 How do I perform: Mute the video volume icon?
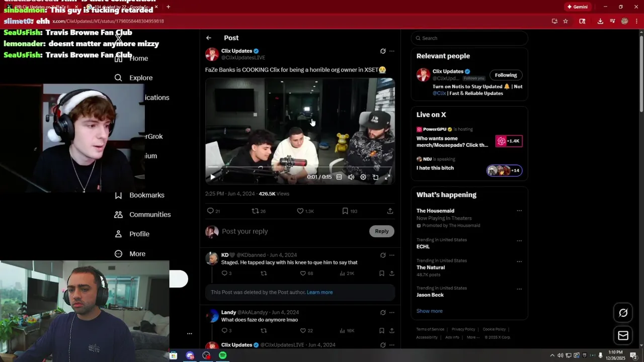click(351, 177)
